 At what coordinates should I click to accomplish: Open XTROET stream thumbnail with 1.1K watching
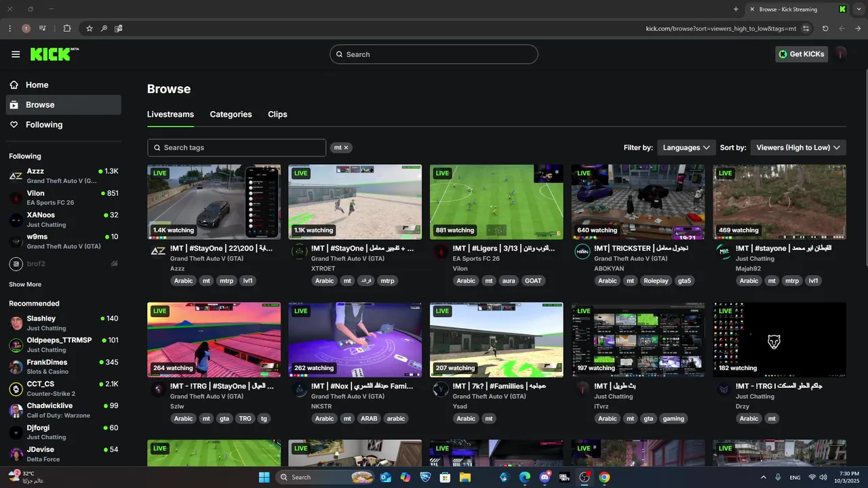click(355, 202)
